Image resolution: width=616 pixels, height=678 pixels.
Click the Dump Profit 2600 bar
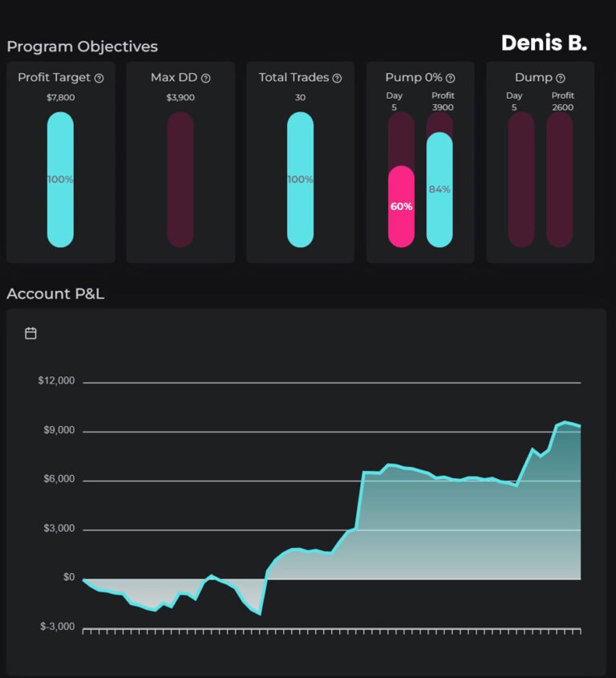pyautogui.click(x=559, y=180)
